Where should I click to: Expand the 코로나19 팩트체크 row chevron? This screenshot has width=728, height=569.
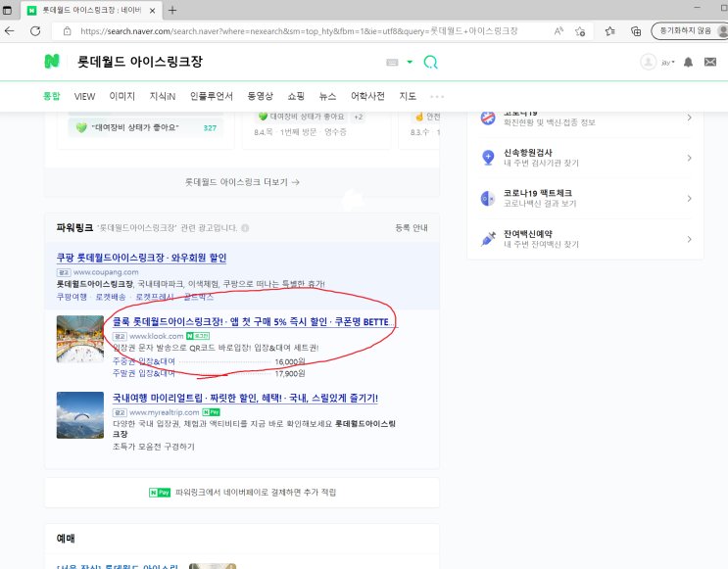[x=690, y=199]
